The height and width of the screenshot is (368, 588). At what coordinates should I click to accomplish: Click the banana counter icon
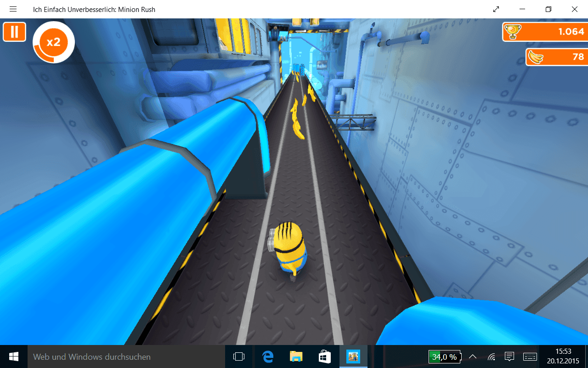[x=536, y=57]
